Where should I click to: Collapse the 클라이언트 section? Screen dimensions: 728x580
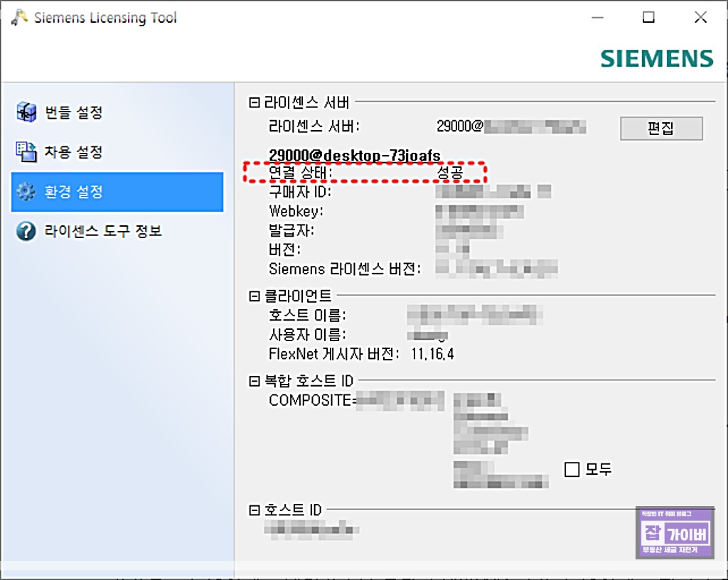pyautogui.click(x=254, y=296)
